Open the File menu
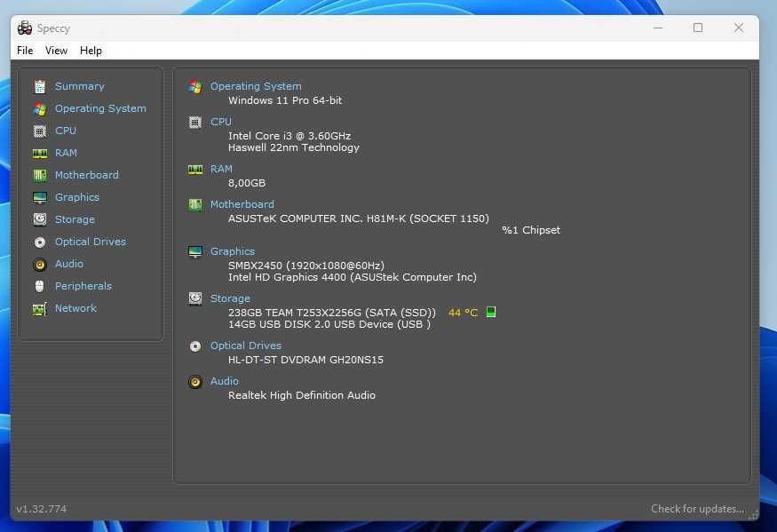Image resolution: width=777 pixels, height=532 pixels. click(x=25, y=51)
